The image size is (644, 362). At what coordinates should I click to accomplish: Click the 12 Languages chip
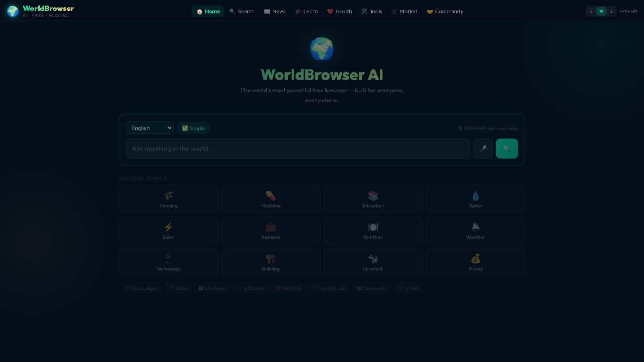pyautogui.click(x=141, y=288)
